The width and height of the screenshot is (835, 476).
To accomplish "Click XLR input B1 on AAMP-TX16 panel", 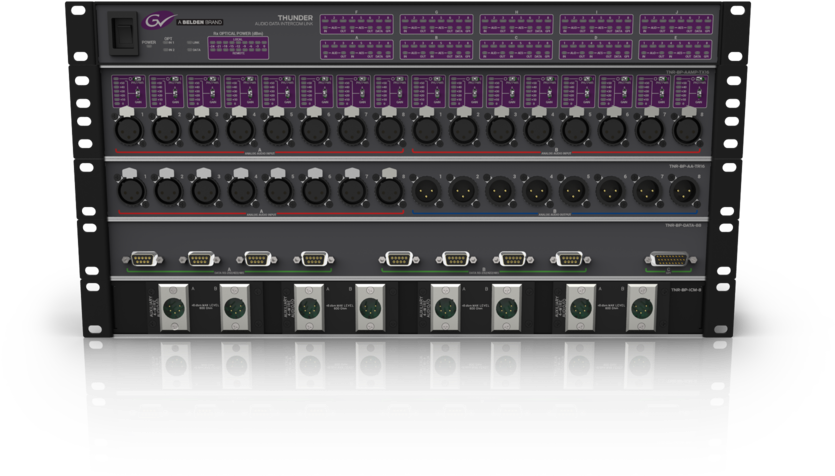I will (x=427, y=129).
